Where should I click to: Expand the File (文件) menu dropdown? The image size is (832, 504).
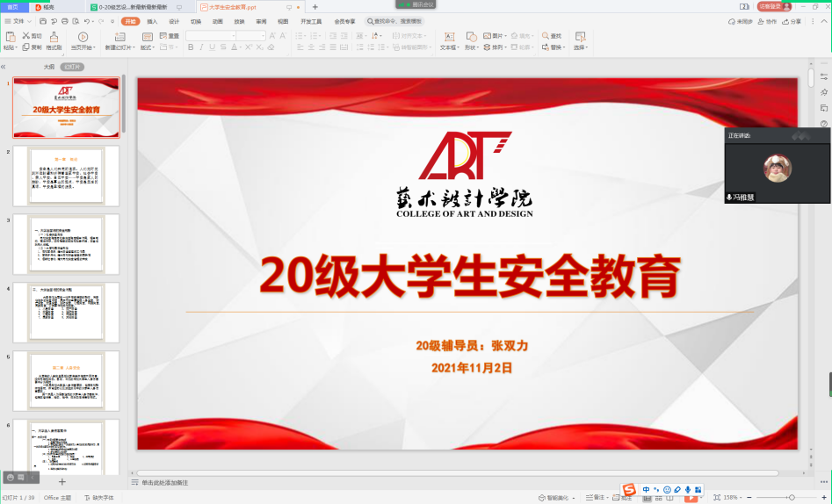18,21
